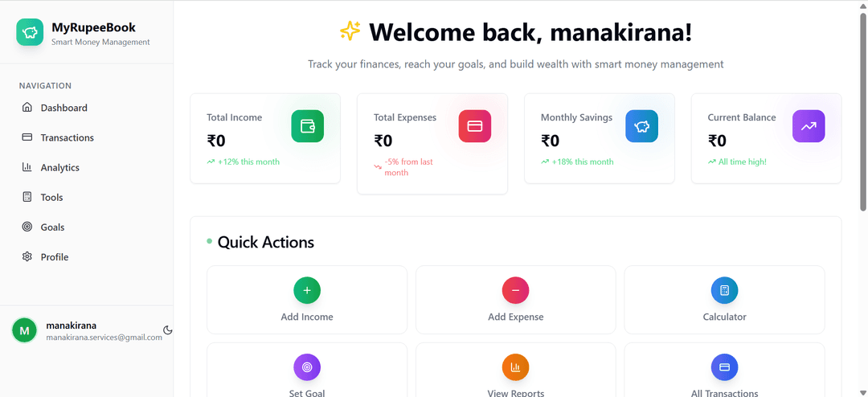Click the red Add Expense minus icon
Screen dimensions: 868x397
click(516, 290)
